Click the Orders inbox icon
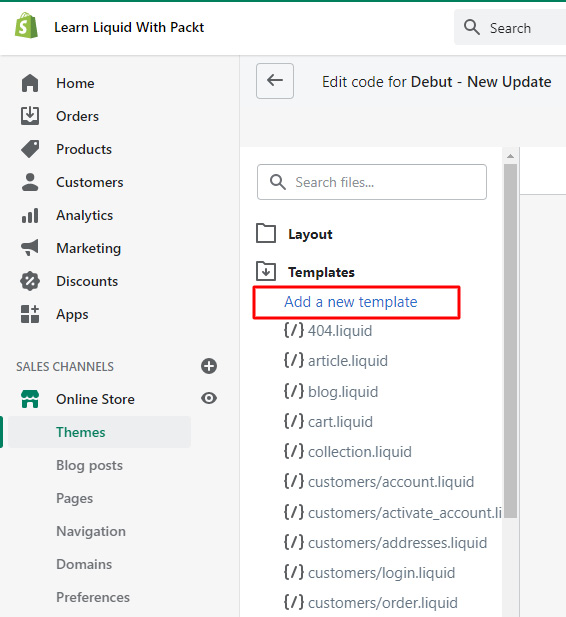The image size is (566, 617). [30, 116]
